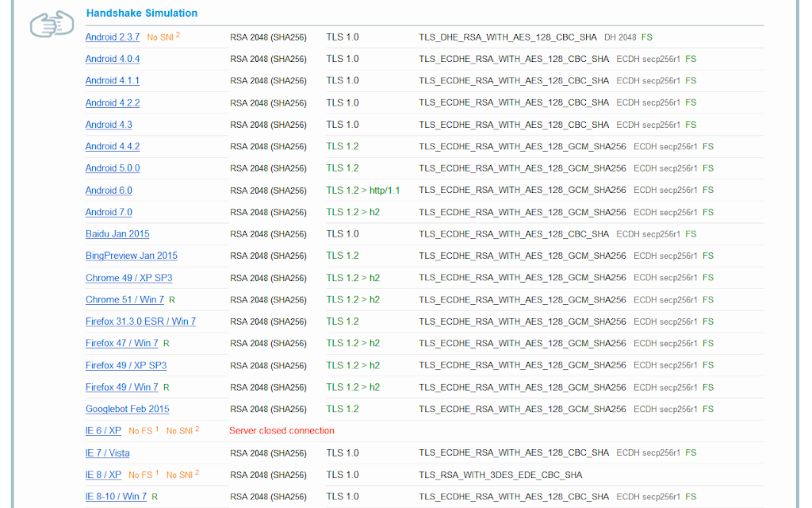Open the IE 8 / XP link
This screenshot has height=508, width=812.
(x=104, y=475)
